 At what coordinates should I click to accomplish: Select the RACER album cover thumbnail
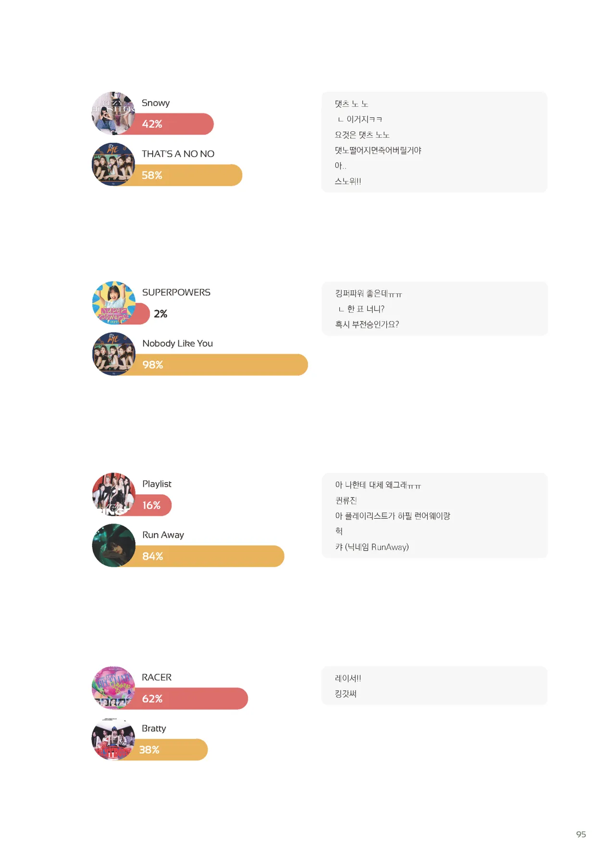point(113,688)
